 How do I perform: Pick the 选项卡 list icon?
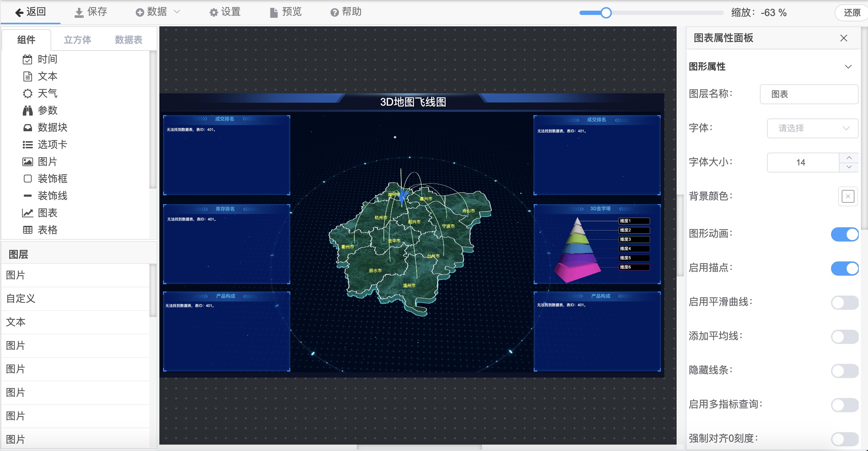click(27, 145)
